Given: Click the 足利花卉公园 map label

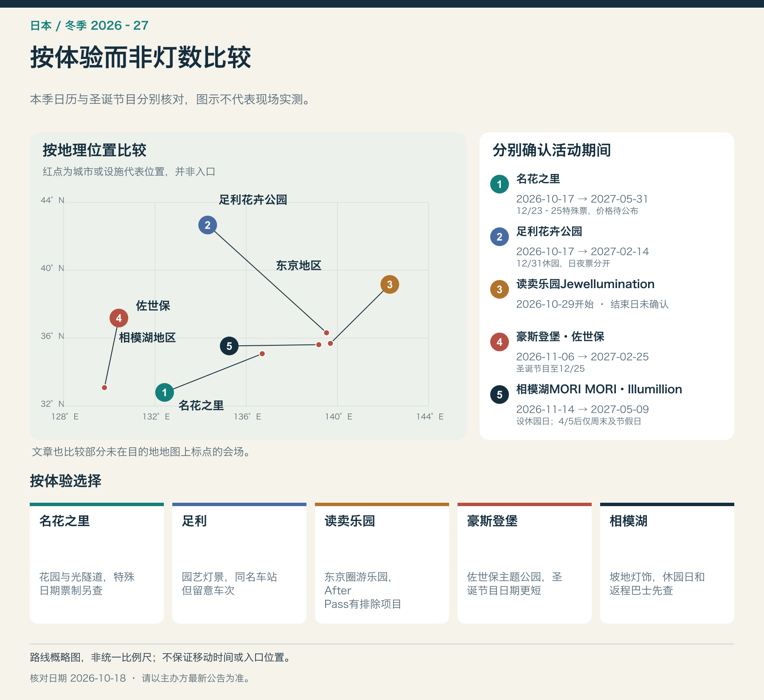Looking at the screenshot, I should 253,199.
